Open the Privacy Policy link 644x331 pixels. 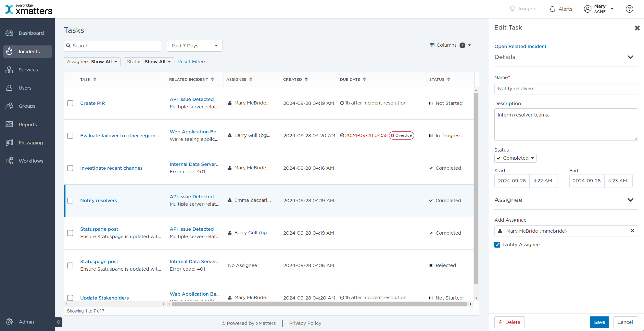[305, 323]
